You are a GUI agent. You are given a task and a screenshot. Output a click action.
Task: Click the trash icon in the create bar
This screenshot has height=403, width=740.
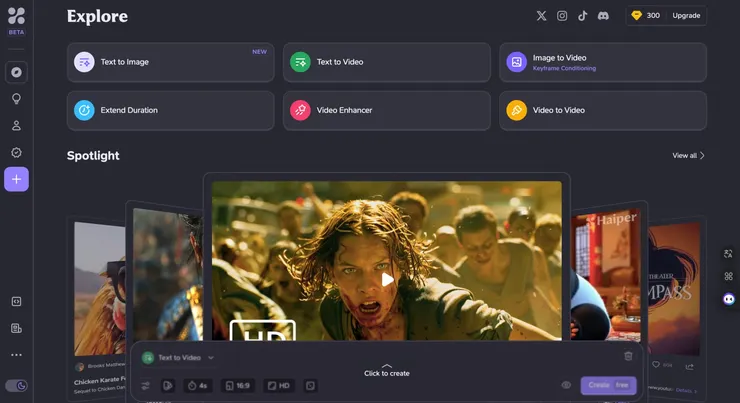[628, 356]
